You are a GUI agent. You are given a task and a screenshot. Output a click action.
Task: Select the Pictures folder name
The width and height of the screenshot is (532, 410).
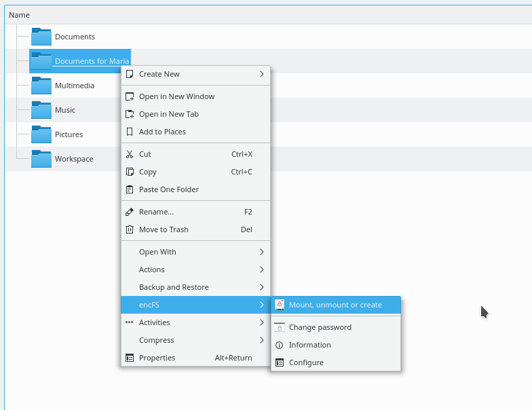click(x=69, y=134)
